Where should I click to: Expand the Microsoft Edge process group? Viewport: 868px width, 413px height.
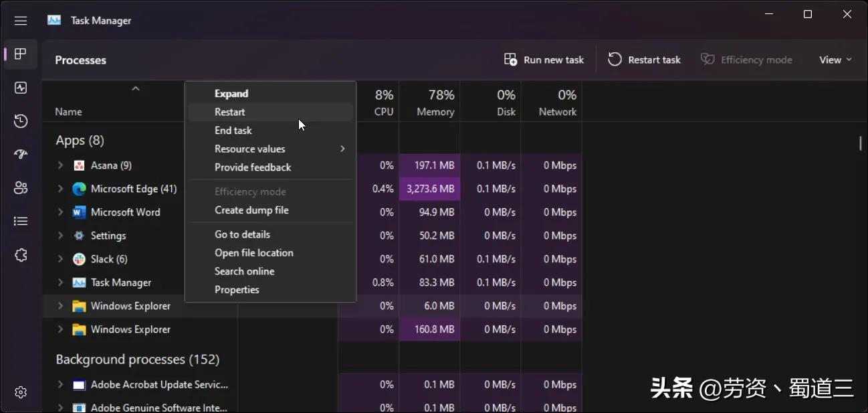pos(60,189)
